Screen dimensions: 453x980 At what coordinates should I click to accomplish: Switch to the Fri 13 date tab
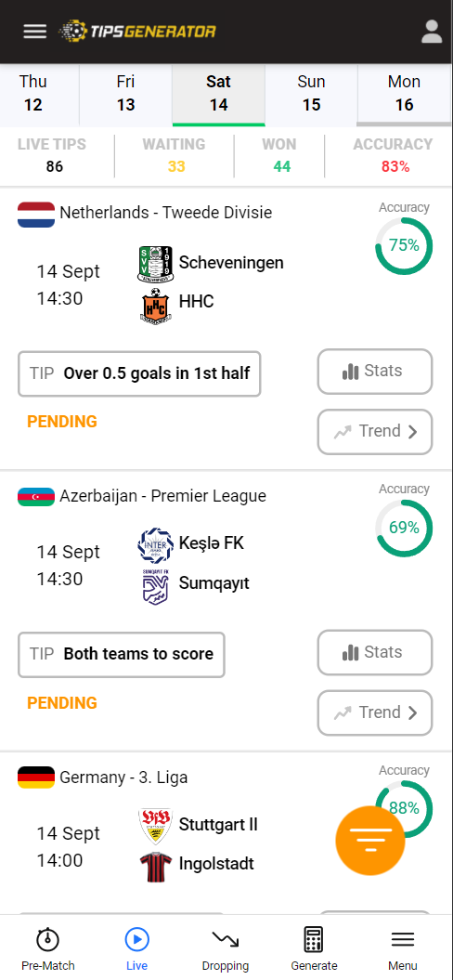coord(125,94)
